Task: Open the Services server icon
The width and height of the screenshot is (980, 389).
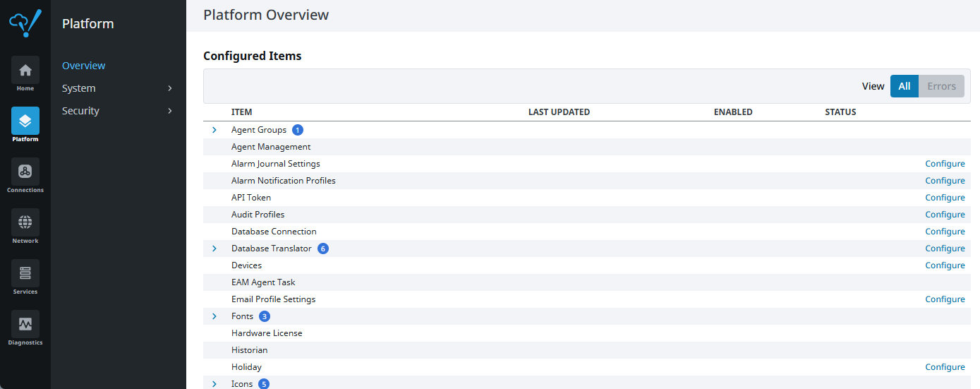Action: 25,273
